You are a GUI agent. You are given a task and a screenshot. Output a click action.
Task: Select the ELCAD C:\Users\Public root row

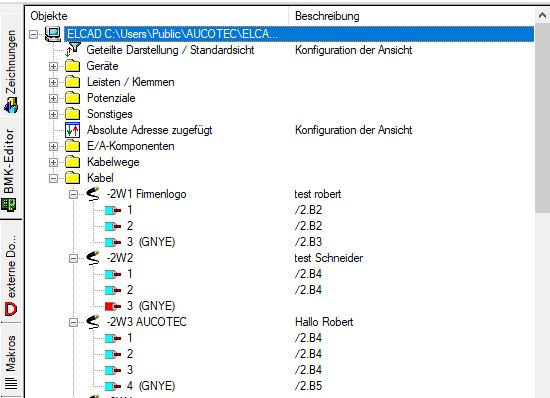[x=299, y=34]
